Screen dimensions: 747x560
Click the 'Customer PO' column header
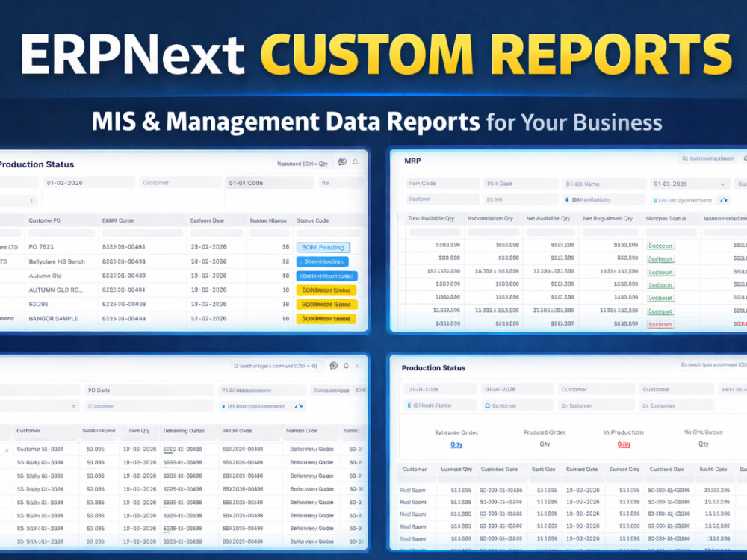[44, 220]
